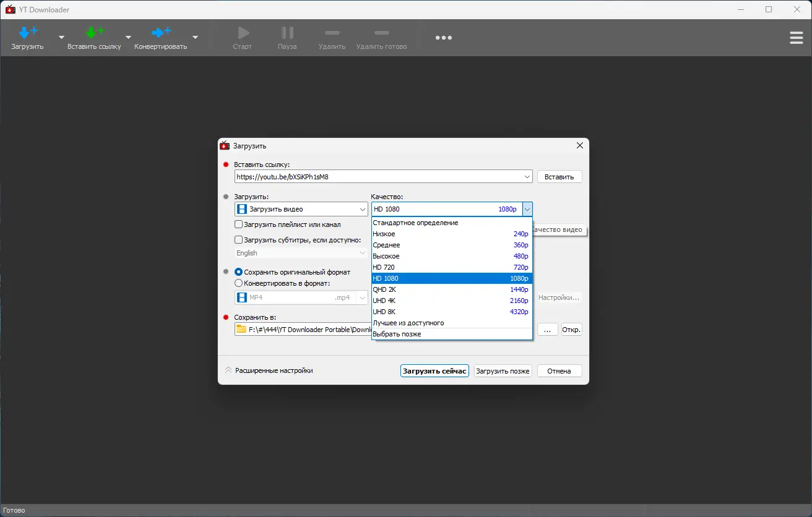Viewport: 812px width, 517px height.
Task: Select Высокое 480p quality option
Action: point(452,256)
